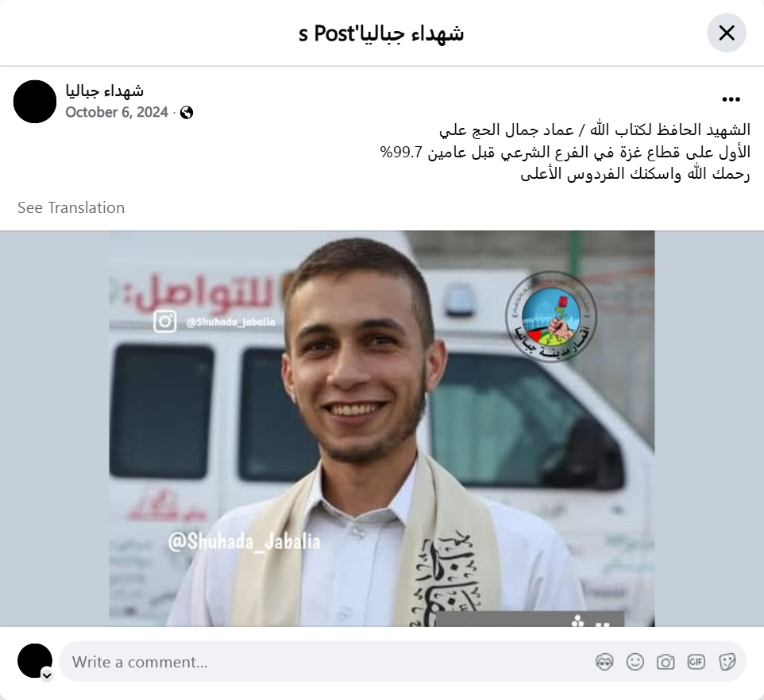Expand the commenting-as profile switcher arrow
The image size is (764, 700).
(47, 675)
